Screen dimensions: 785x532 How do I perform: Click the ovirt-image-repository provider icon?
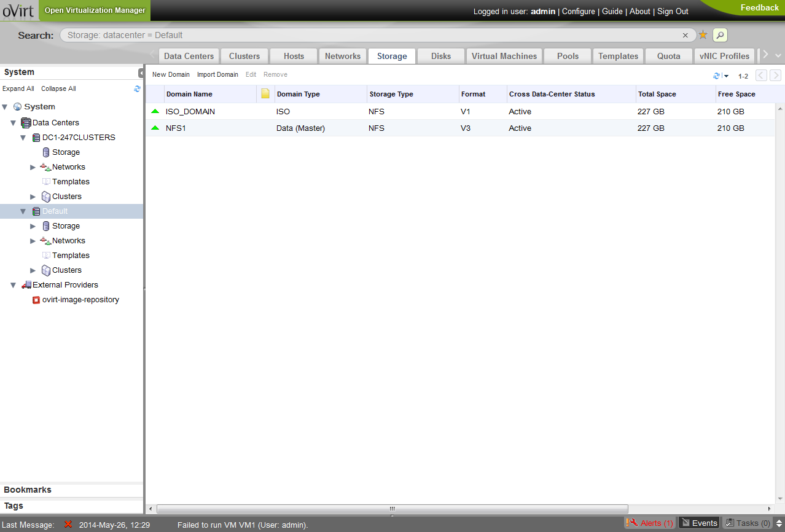point(36,300)
